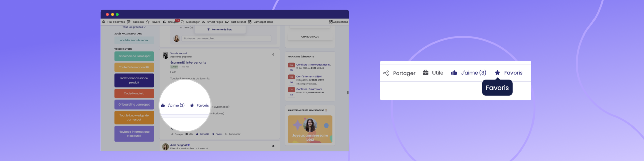Viewport: 644px width, 161px height.
Task: Click the Groupes people icon
Action: [164, 22]
